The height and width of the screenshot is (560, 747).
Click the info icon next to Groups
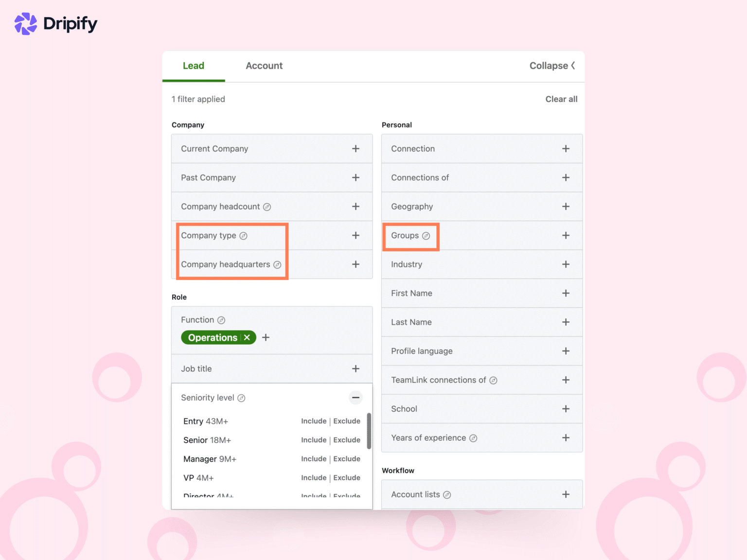tap(427, 236)
